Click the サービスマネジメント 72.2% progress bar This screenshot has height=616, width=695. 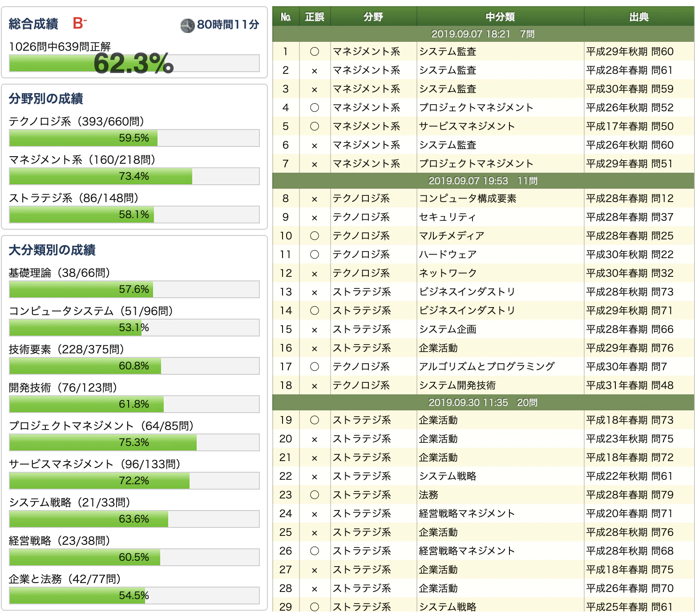click(x=134, y=481)
